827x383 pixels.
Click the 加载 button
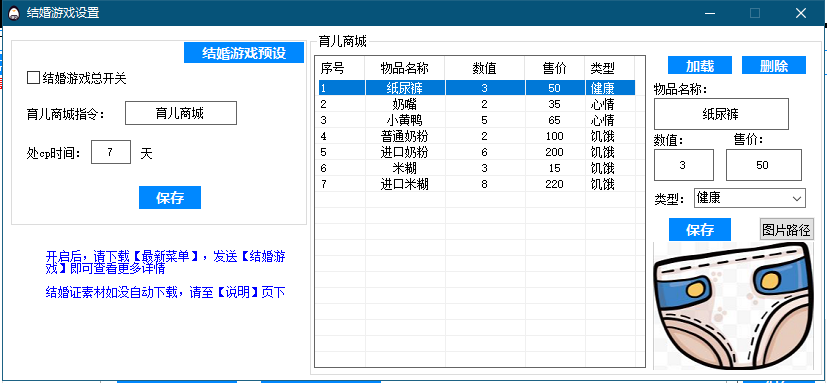pos(699,65)
